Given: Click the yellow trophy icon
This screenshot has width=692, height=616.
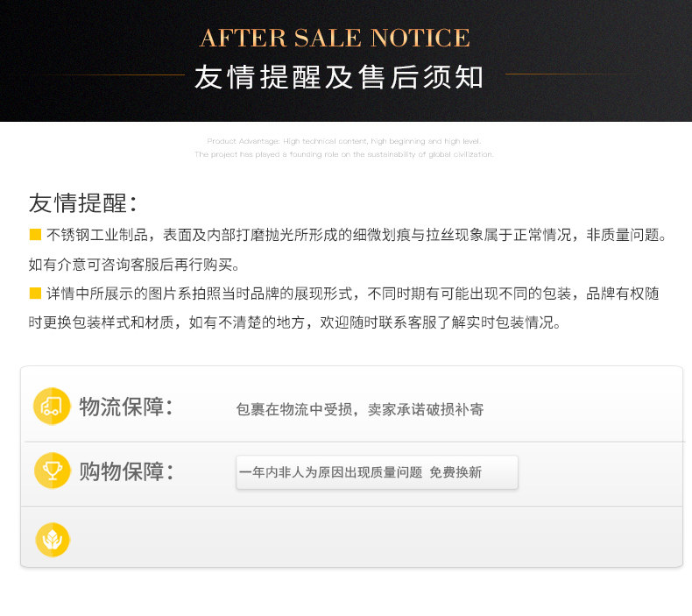Looking at the screenshot, I should [52, 471].
